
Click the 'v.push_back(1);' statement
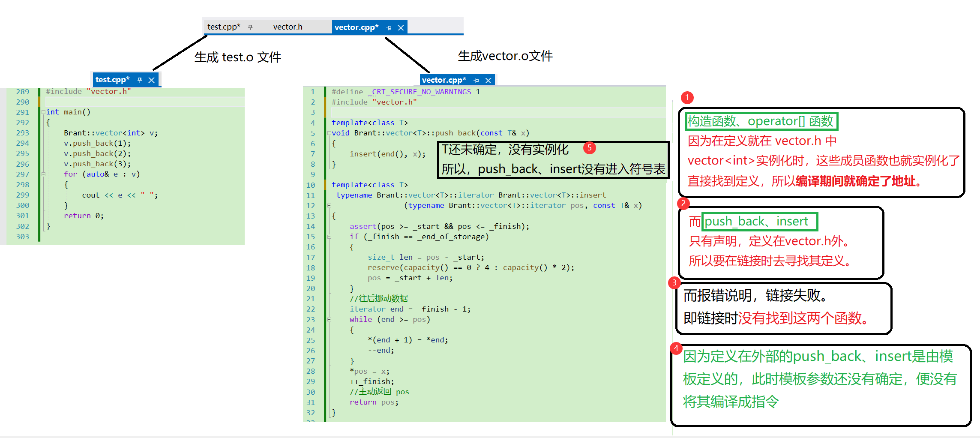[x=97, y=143]
